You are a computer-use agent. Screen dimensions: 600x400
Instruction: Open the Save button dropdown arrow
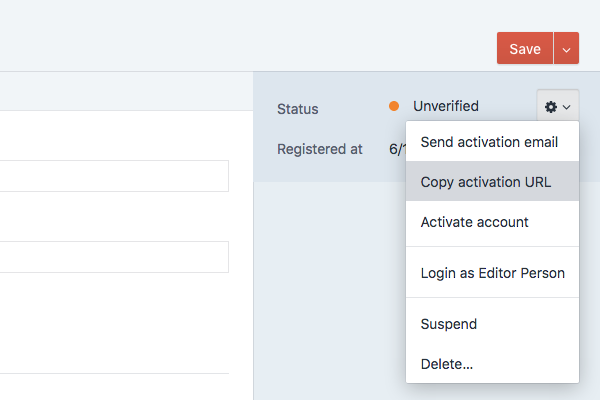(x=566, y=48)
